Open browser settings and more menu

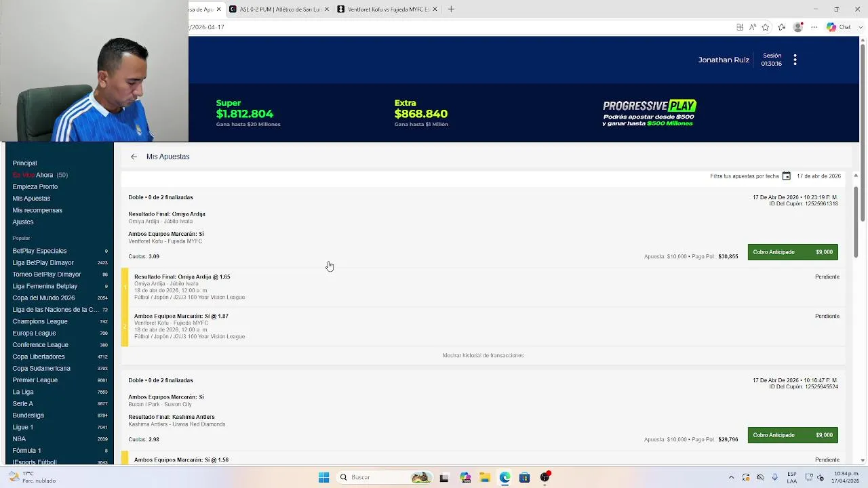pos(814,27)
